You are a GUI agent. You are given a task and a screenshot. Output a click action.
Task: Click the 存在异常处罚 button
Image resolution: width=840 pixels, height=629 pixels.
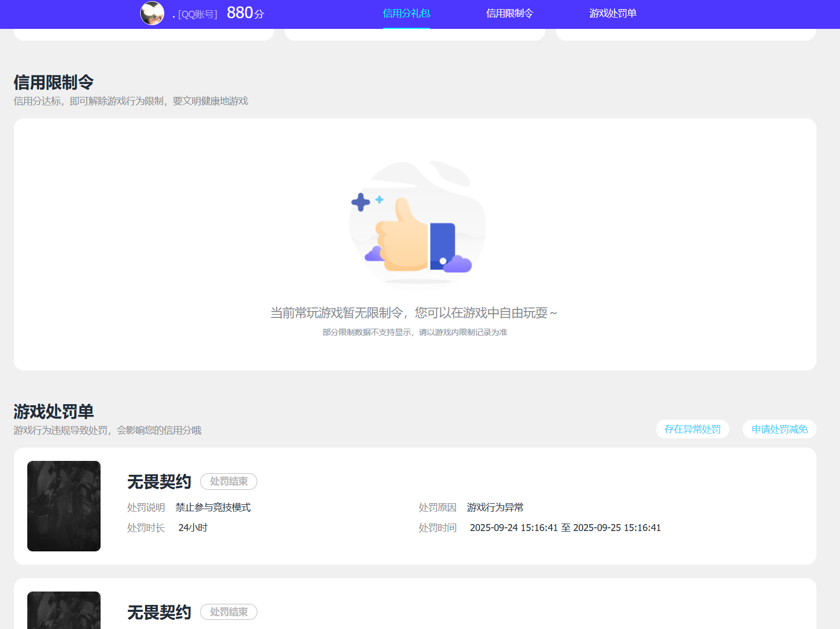coord(692,429)
